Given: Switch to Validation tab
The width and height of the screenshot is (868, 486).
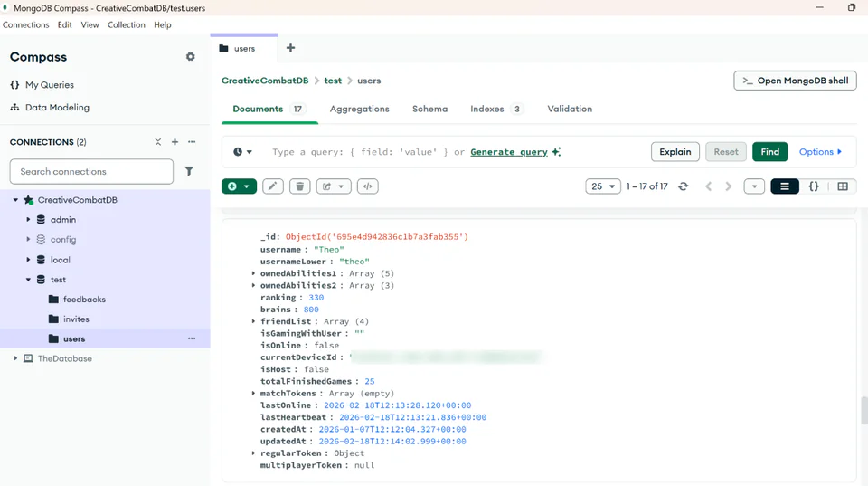Looking at the screenshot, I should click(x=570, y=109).
